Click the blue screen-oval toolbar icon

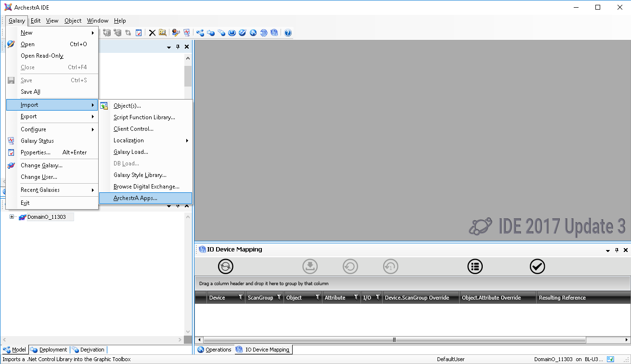pyautogui.click(x=232, y=33)
